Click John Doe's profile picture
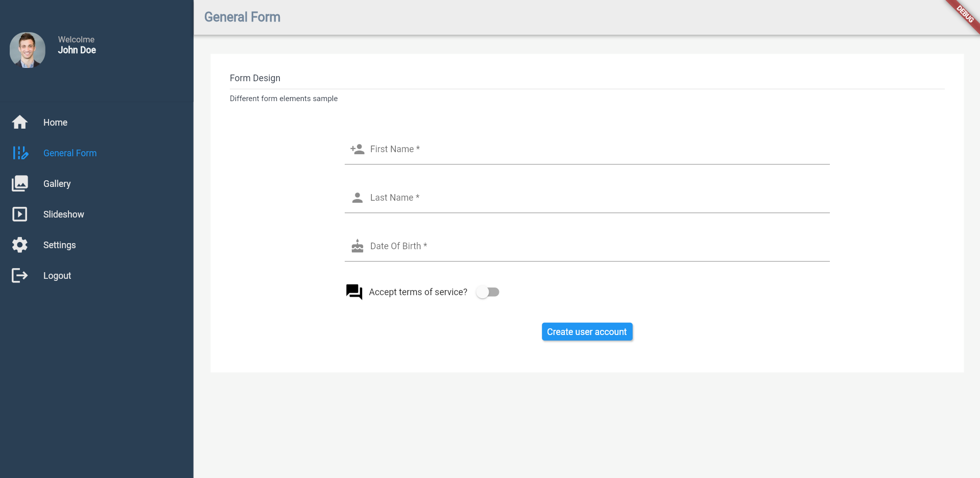 click(27, 50)
